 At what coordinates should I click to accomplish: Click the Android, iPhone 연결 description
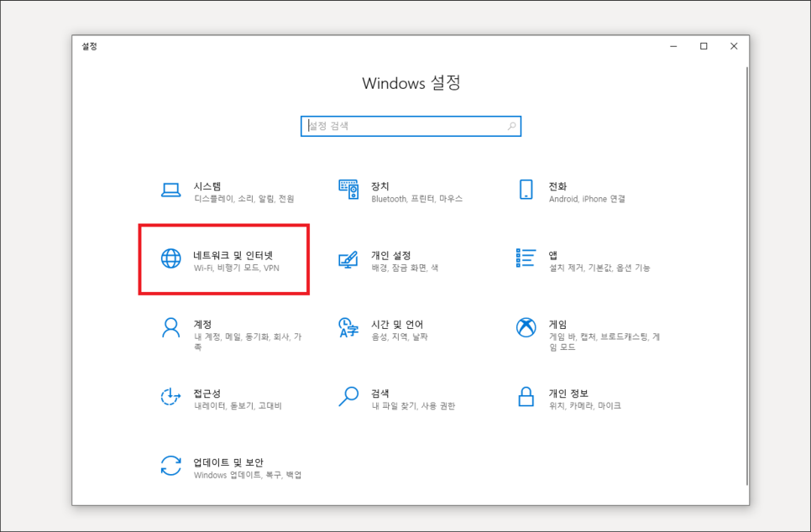coord(587,199)
